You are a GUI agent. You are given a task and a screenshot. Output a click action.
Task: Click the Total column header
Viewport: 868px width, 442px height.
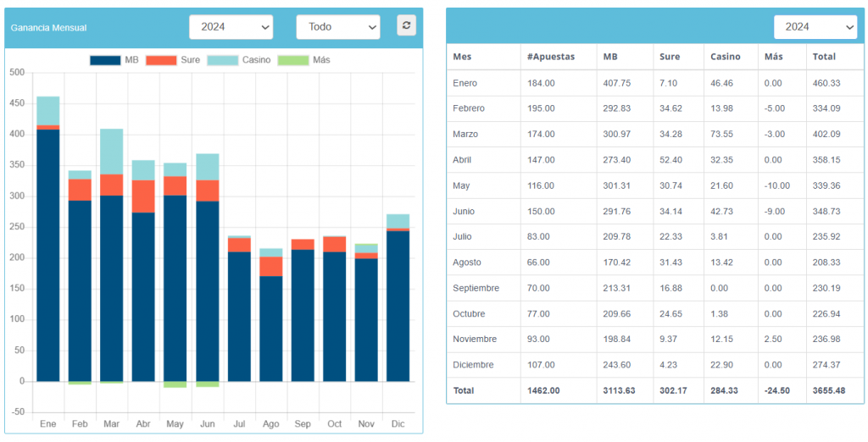click(823, 57)
